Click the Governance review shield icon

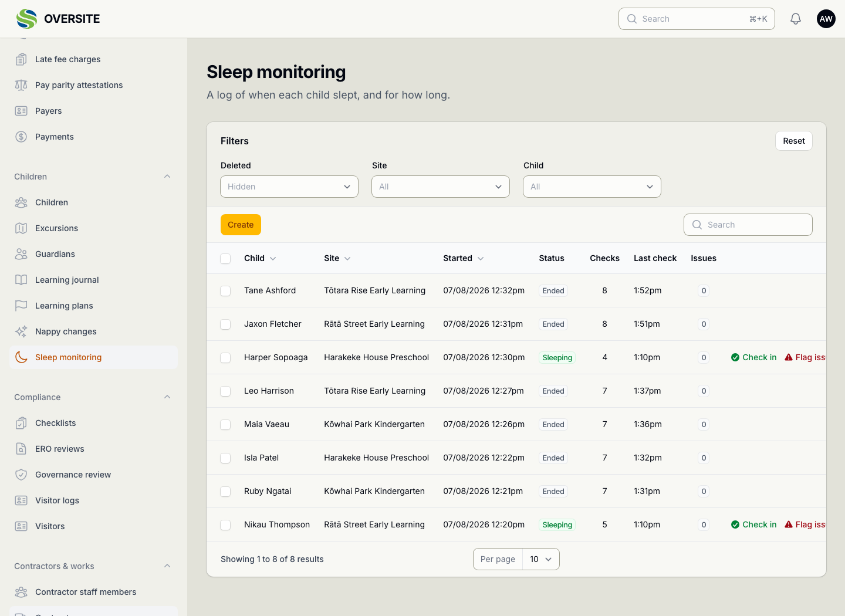[x=21, y=475]
